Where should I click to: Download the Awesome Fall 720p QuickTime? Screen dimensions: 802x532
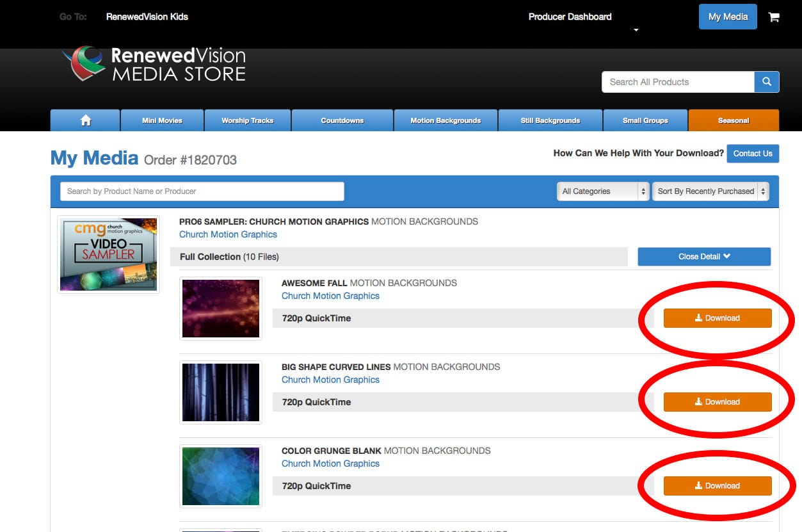pyautogui.click(x=718, y=318)
